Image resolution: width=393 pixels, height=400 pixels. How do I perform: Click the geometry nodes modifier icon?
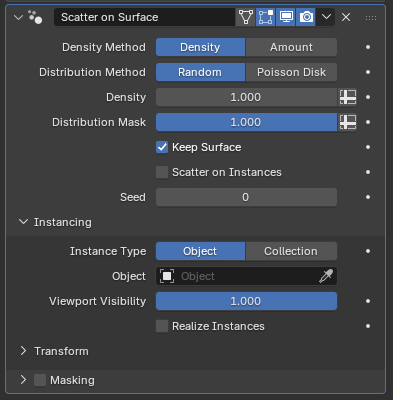[35, 17]
